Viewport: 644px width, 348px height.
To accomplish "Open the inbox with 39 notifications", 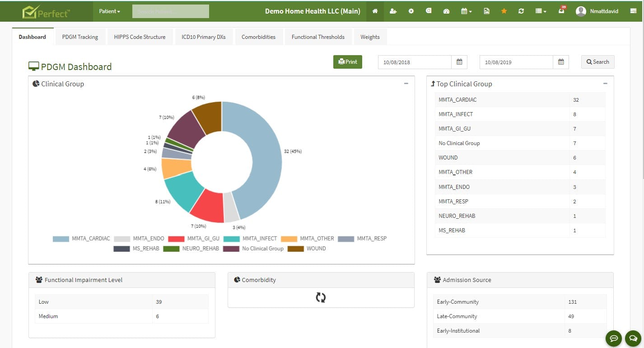I will pyautogui.click(x=561, y=10).
